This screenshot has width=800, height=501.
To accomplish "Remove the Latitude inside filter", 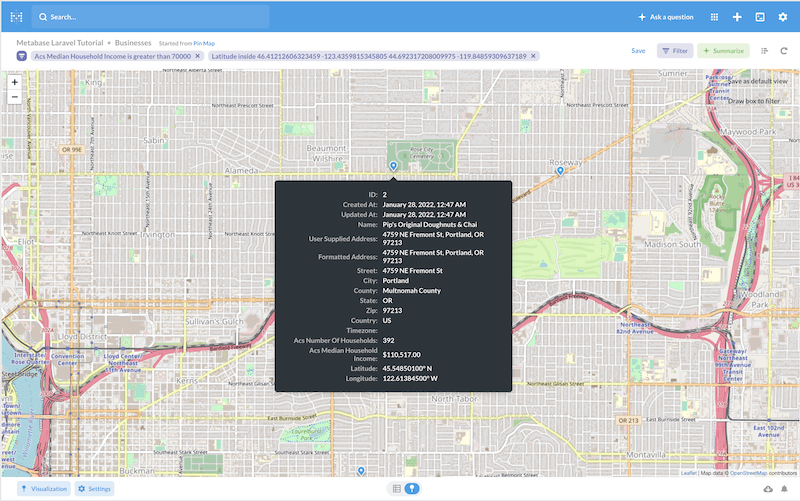I will coord(533,56).
